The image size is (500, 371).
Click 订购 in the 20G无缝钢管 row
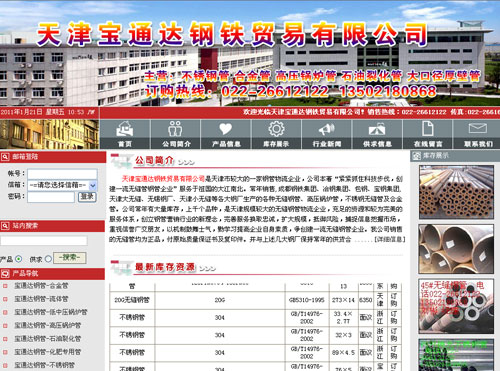(394, 300)
